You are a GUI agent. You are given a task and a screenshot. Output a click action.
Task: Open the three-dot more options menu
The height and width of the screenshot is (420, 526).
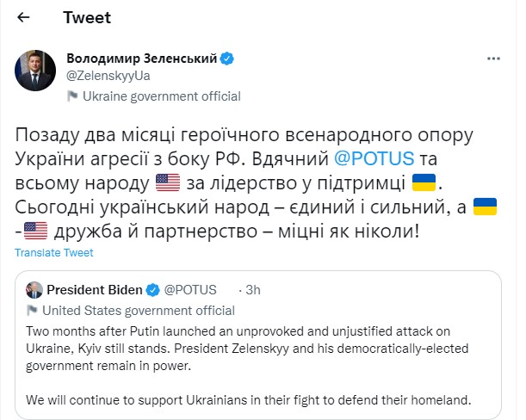point(493,59)
